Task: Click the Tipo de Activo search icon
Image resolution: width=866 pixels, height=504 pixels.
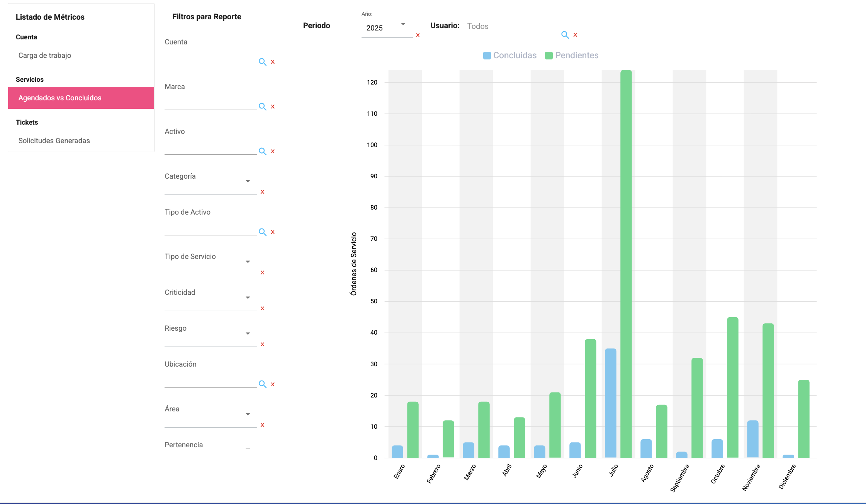Action: 262,232
